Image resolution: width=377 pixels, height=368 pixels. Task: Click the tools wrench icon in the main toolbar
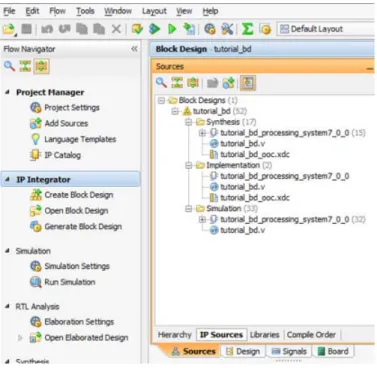tap(227, 29)
